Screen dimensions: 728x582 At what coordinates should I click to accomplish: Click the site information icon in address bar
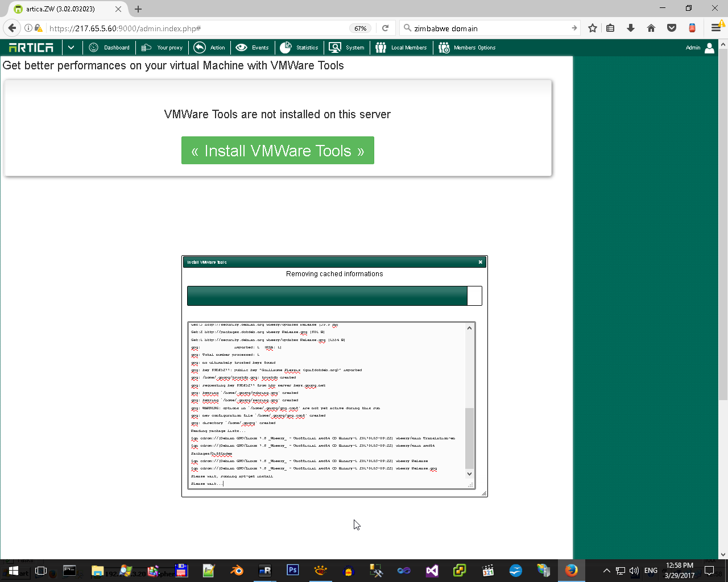pyautogui.click(x=28, y=28)
